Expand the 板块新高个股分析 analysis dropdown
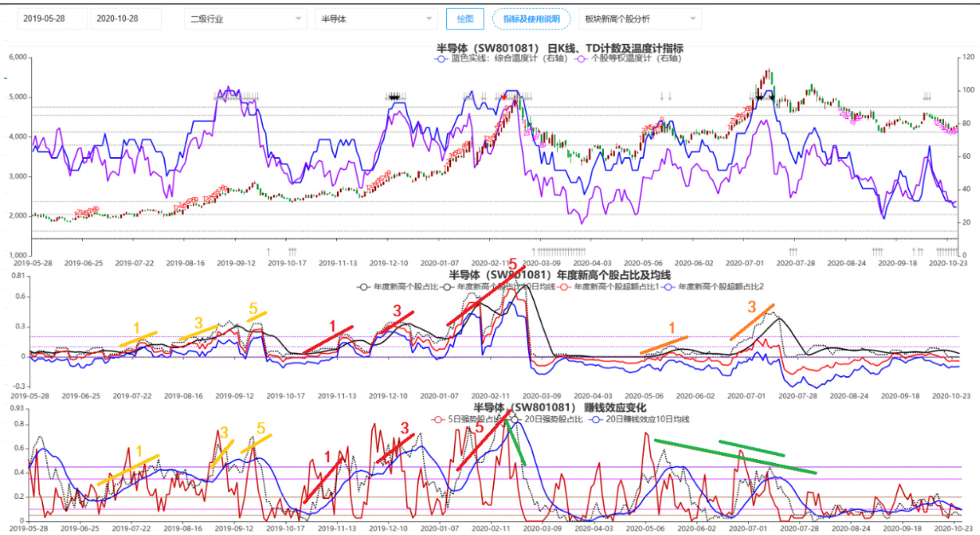 point(640,19)
